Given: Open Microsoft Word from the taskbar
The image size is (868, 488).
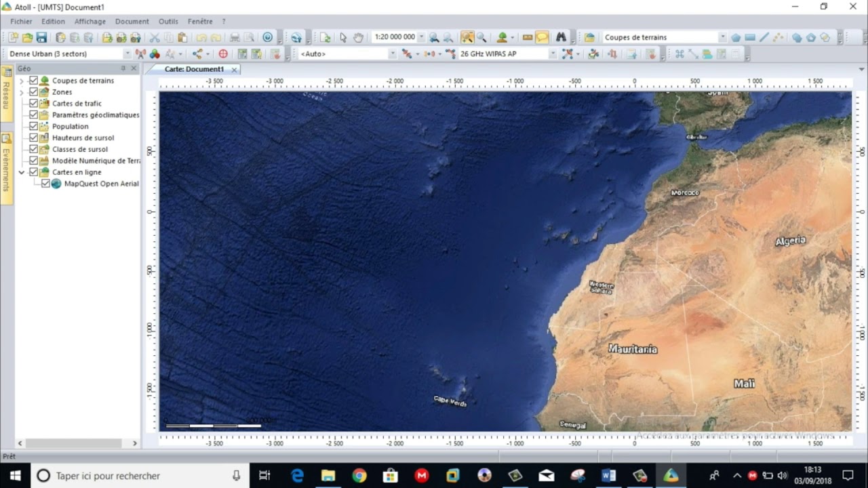Looking at the screenshot, I should click(608, 476).
